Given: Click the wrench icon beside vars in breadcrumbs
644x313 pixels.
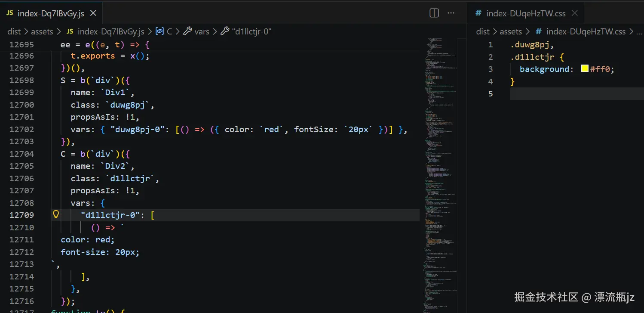Looking at the screenshot, I should point(188,31).
